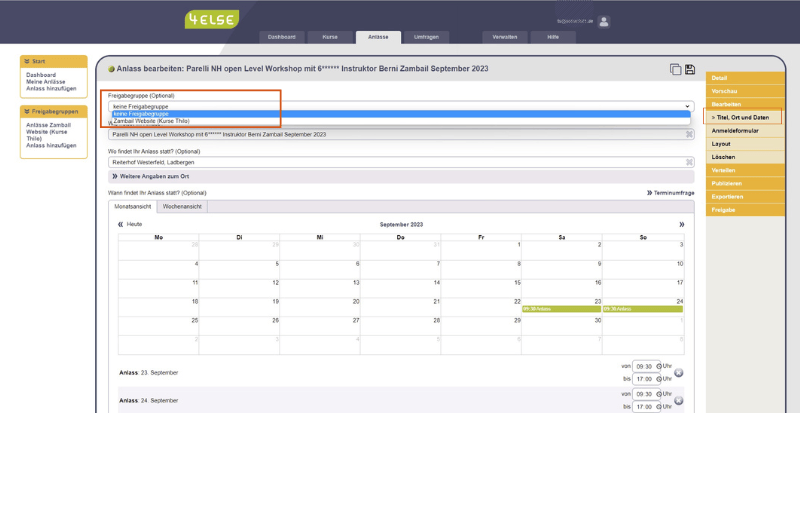Click the von time field for 23. September
Viewport: 800px width, 530px height.
click(643, 366)
